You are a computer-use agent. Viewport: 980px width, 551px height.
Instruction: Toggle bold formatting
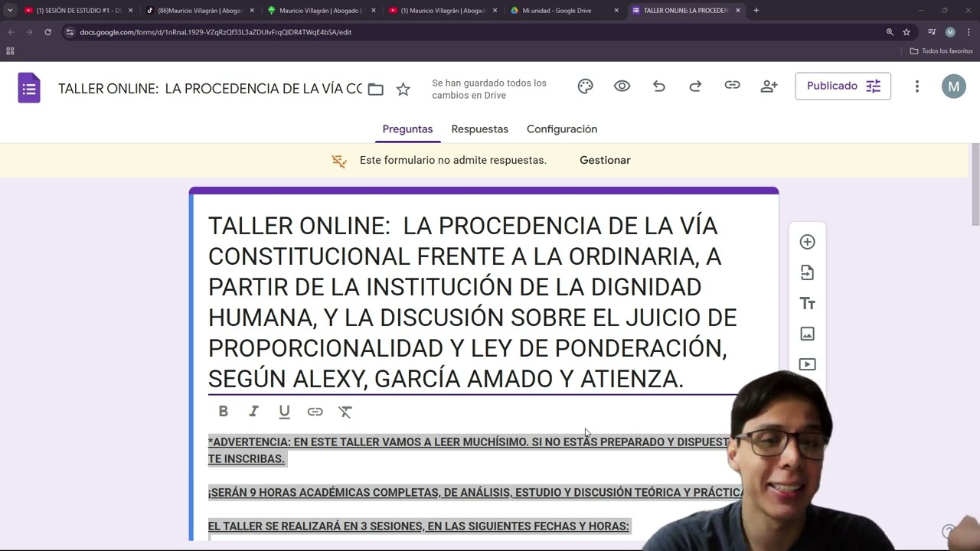(223, 412)
